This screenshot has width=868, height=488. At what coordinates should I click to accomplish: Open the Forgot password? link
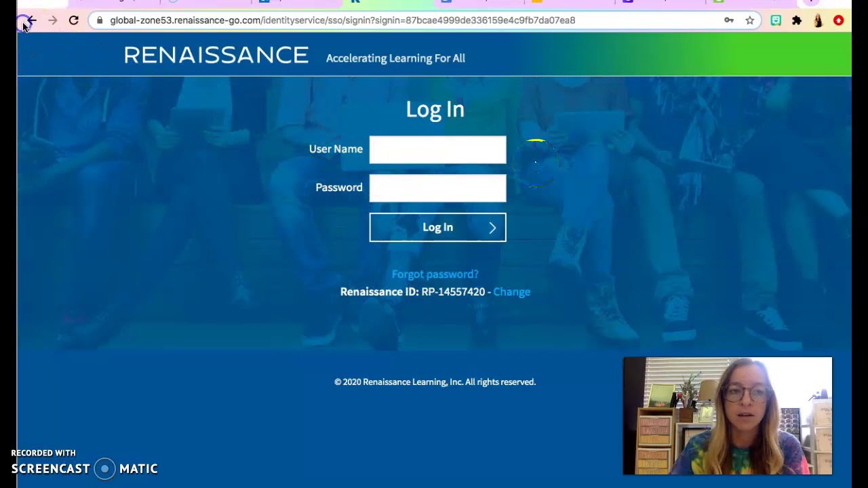click(435, 274)
